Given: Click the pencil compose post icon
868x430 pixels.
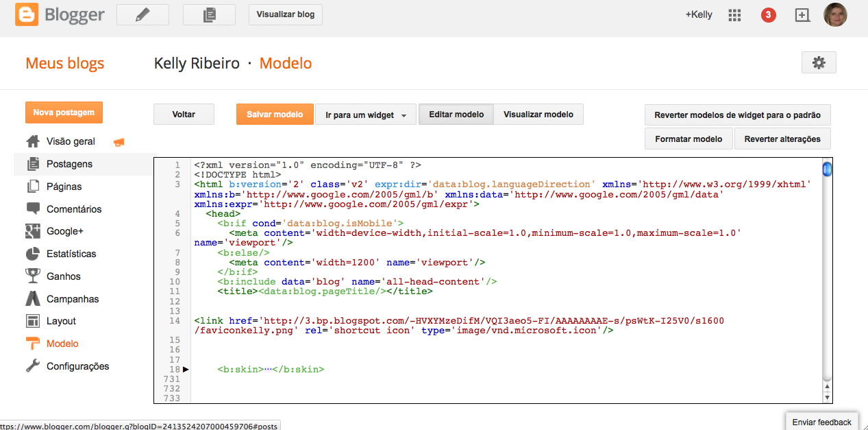Looking at the screenshot, I should 142,14.
